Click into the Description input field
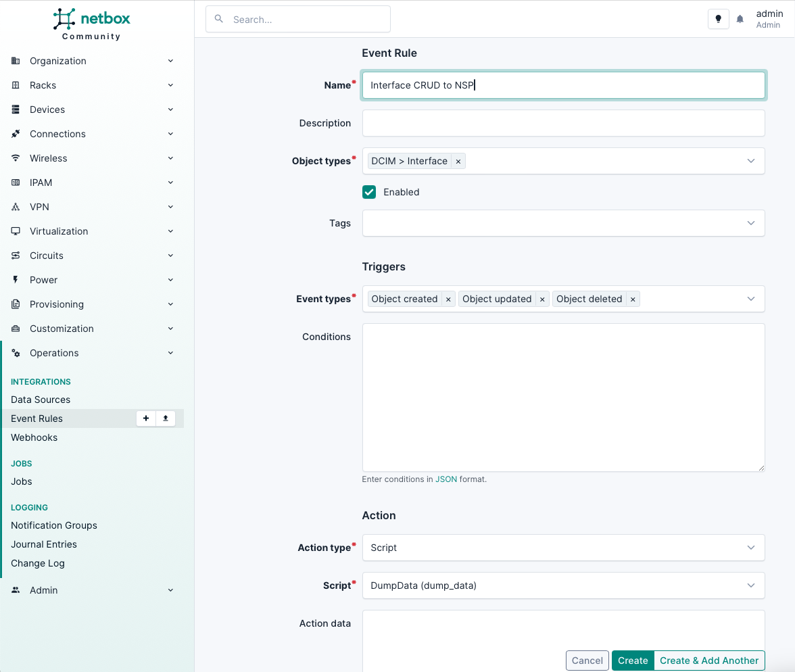The height and width of the screenshot is (672, 795). pos(563,123)
